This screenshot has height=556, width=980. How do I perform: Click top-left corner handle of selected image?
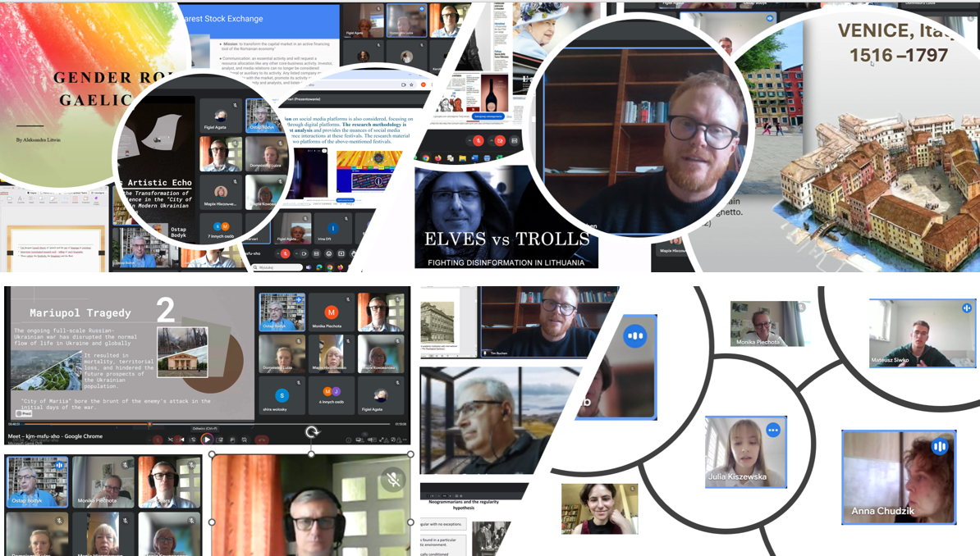[x=212, y=454]
